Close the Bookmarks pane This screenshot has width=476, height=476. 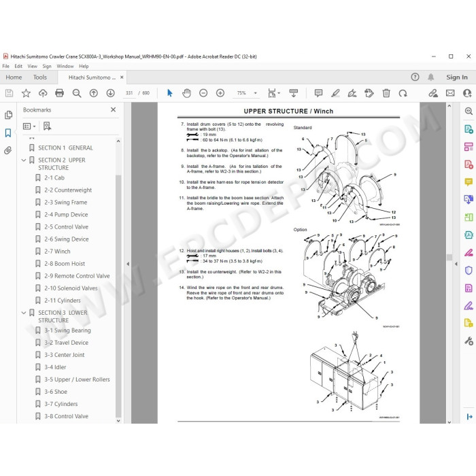point(114,109)
